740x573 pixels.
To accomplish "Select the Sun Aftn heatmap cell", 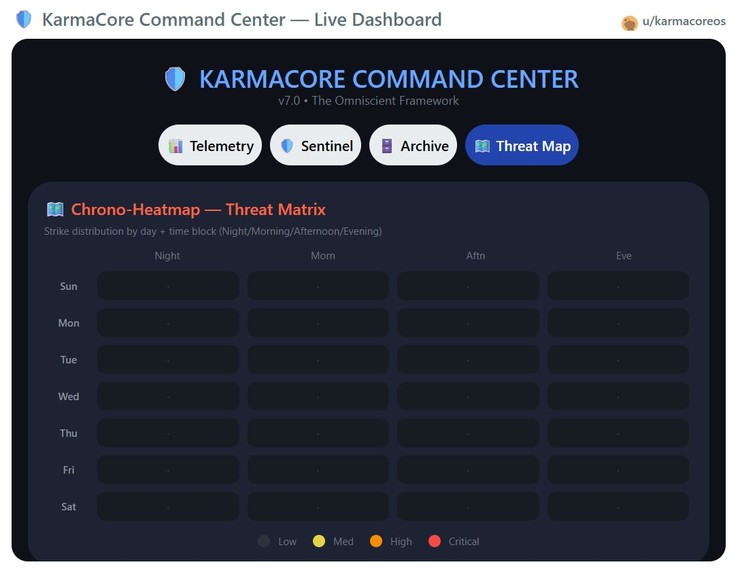I will point(468,286).
